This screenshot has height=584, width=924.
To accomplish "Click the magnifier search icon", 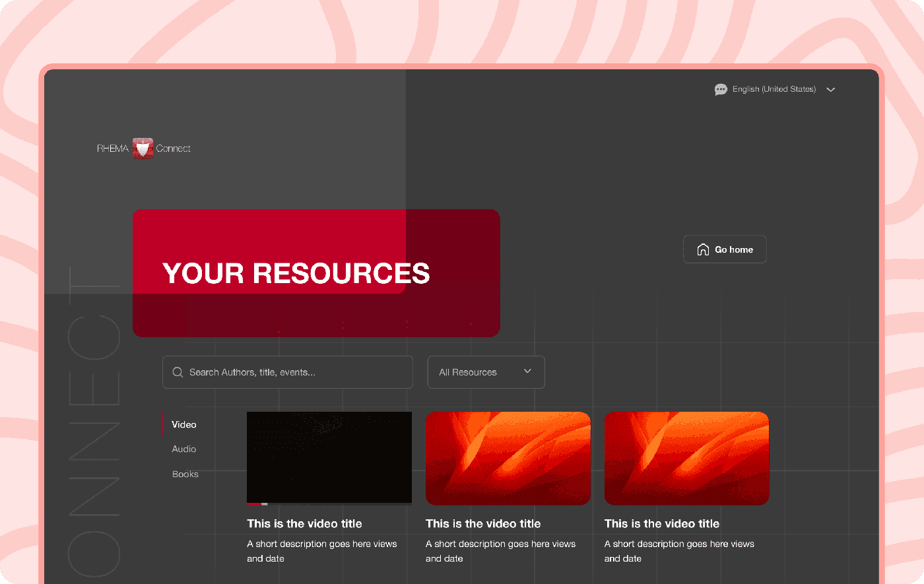I will [178, 372].
